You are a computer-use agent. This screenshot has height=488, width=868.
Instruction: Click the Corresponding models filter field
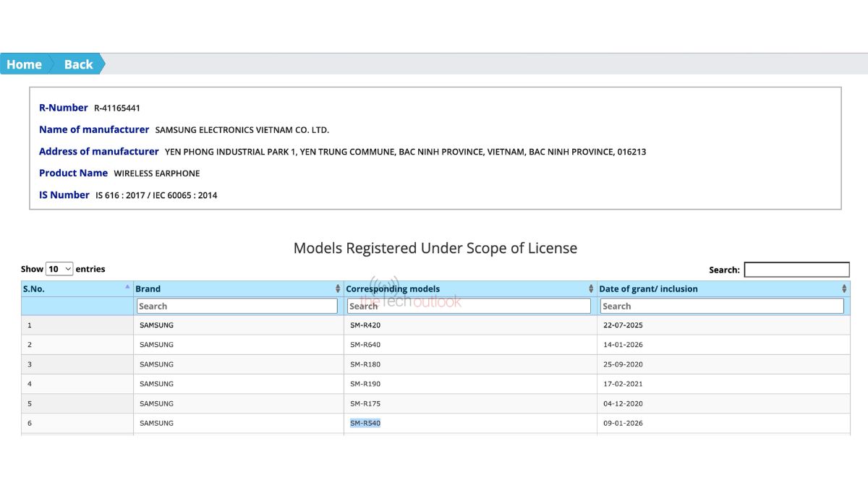click(469, 306)
